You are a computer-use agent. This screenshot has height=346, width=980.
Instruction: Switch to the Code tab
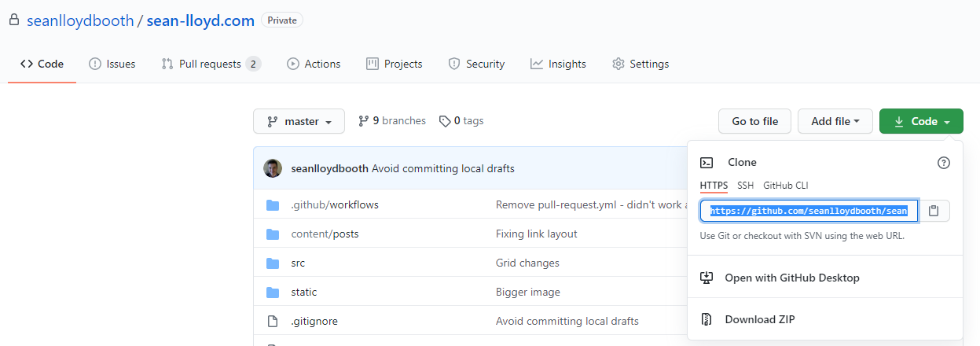pos(42,64)
